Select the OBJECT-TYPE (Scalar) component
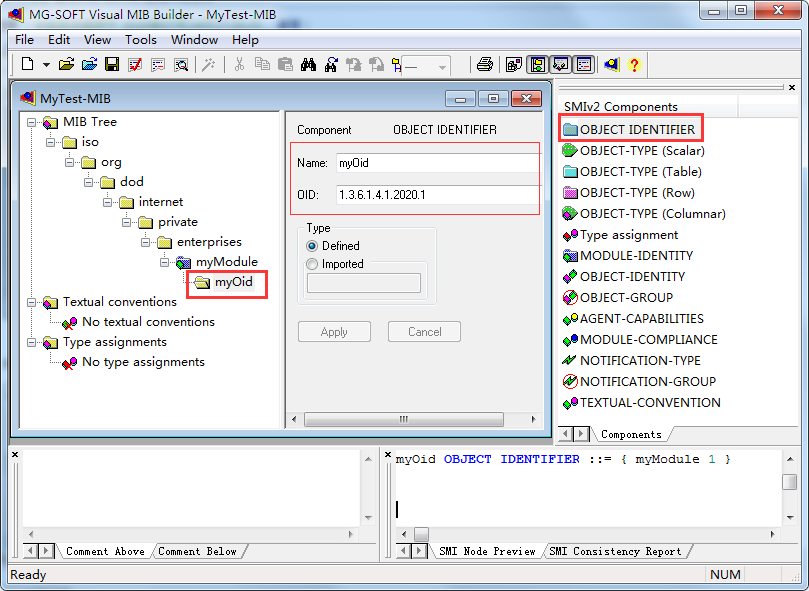 [640, 149]
